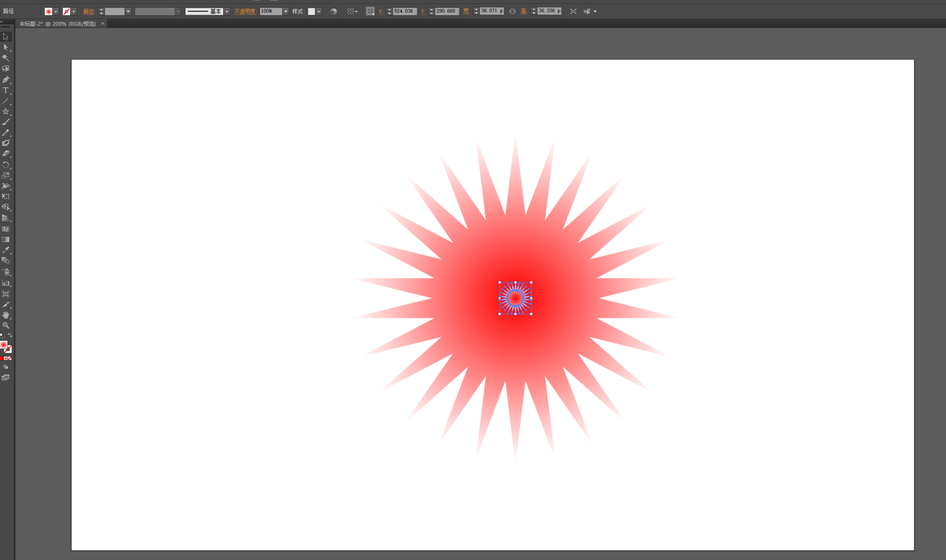Click the toolbox fill color swatch
This screenshot has height=560, width=946.
coord(4,345)
